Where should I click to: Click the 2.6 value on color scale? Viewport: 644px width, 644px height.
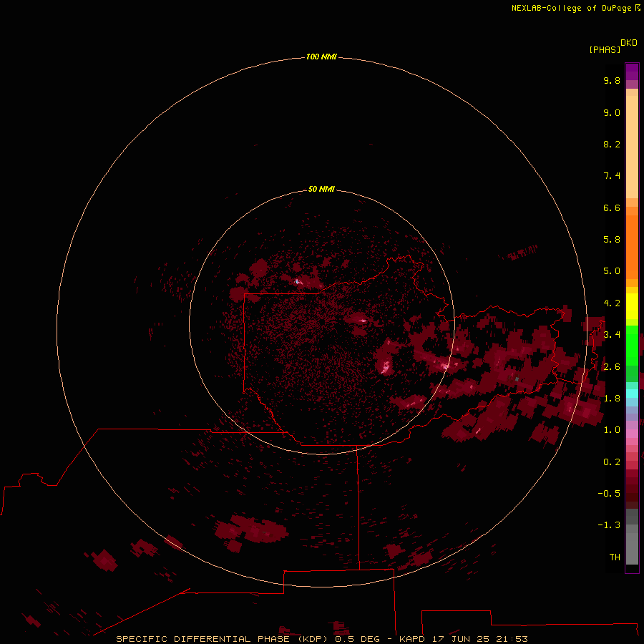[612, 367]
